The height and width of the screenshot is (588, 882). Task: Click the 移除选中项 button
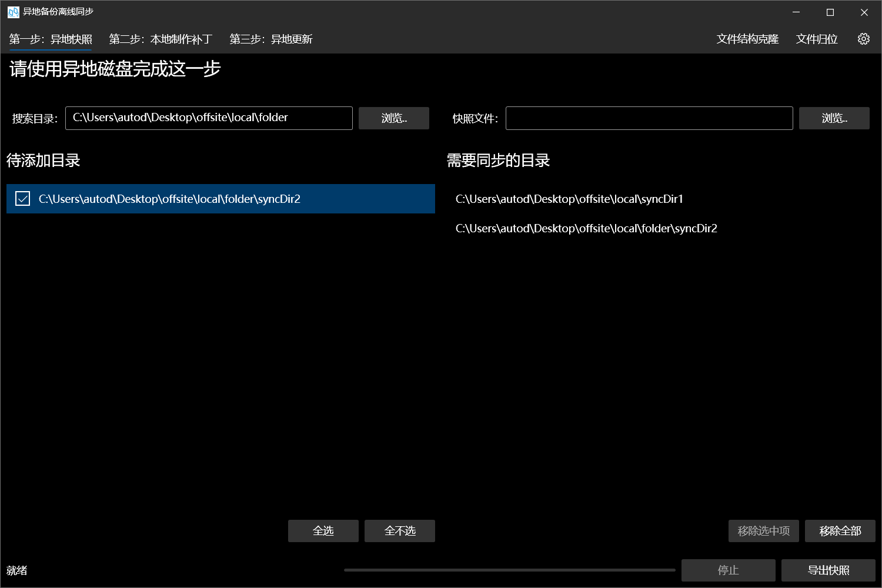click(x=764, y=531)
